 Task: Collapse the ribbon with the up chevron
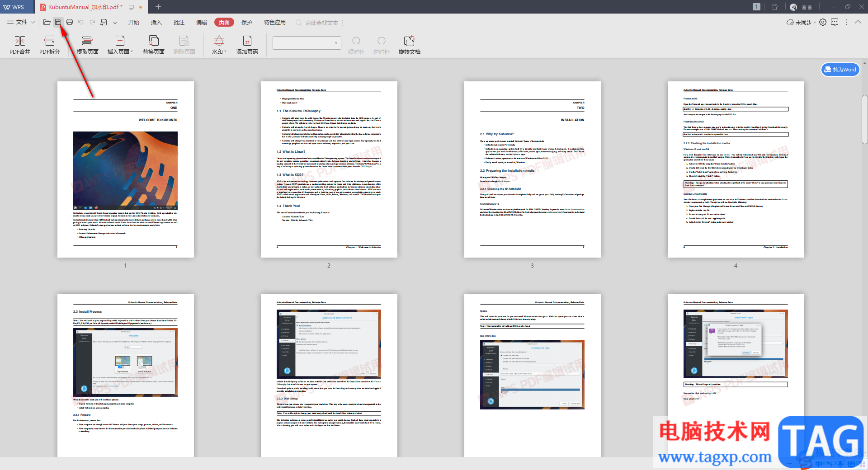pos(858,22)
